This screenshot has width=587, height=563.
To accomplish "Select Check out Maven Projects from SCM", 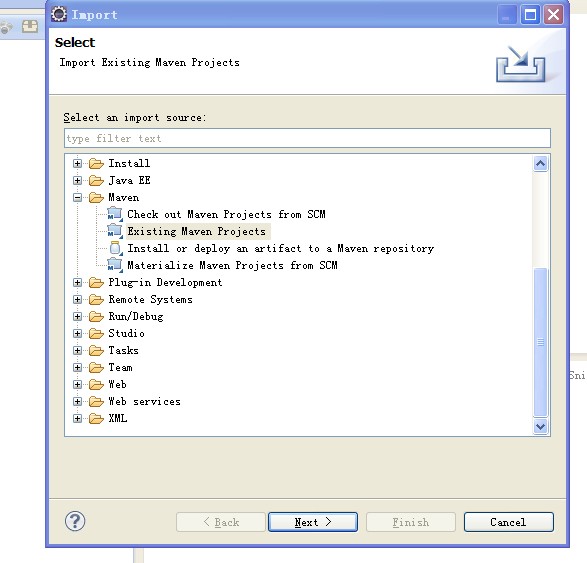I will (x=226, y=214).
